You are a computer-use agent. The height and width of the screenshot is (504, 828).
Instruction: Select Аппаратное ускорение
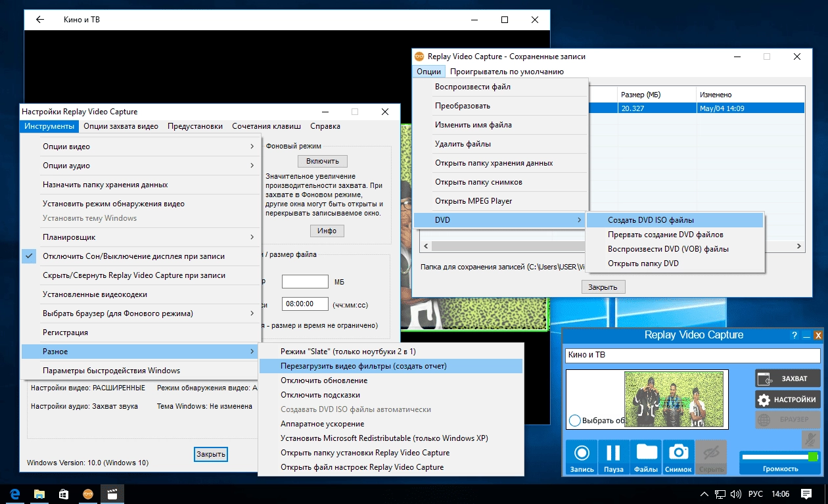click(391, 424)
